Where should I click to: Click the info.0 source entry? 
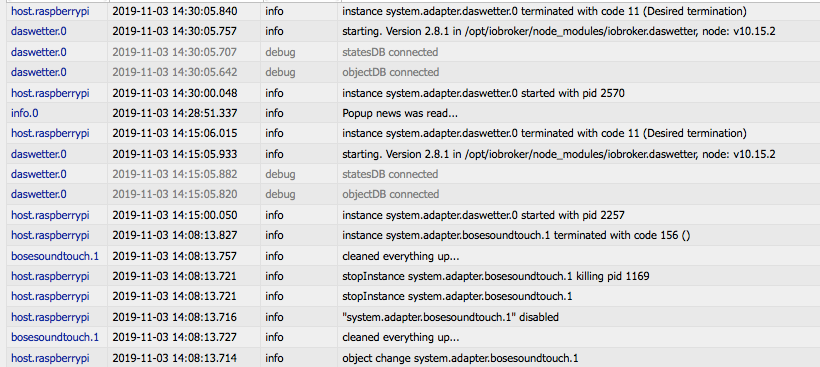tap(25, 113)
